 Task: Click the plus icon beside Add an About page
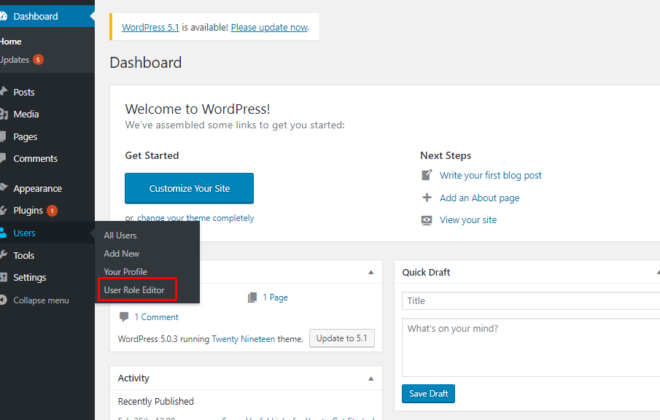427,197
